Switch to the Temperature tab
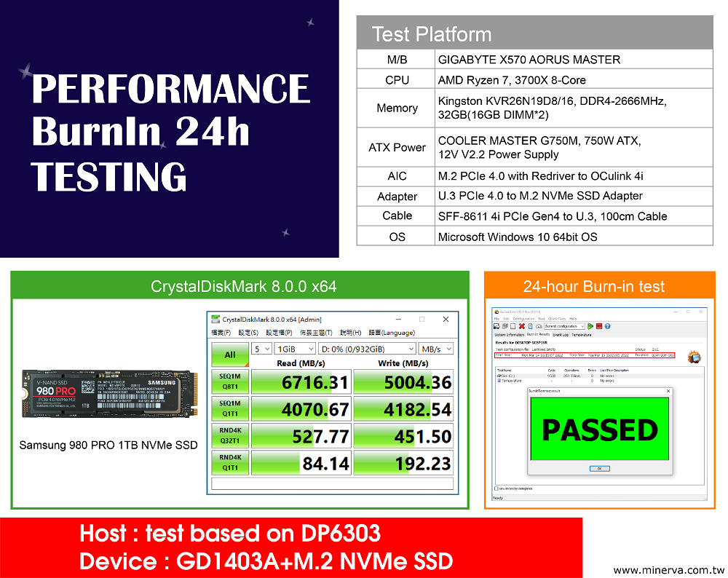Screen dimensions: 728x578 (x=581, y=335)
